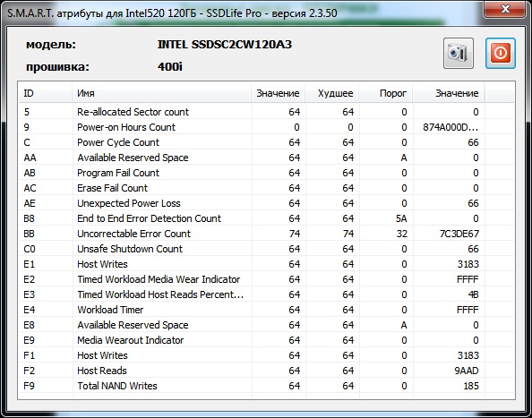Image resolution: width=532 pixels, height=418 pixels.
Task: Click the red power exit icon
Action: click(501, 53)
